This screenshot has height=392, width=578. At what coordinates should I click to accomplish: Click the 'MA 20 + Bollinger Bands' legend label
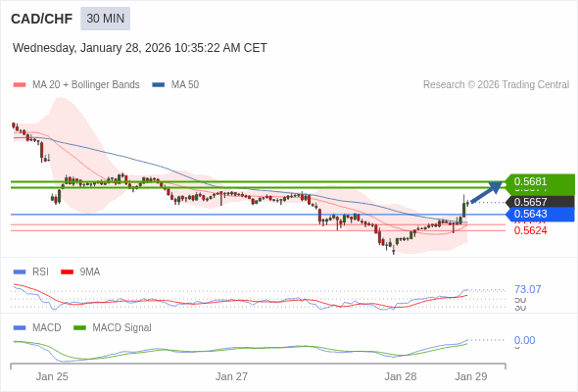pyautogui.click(x=86, y=85)
